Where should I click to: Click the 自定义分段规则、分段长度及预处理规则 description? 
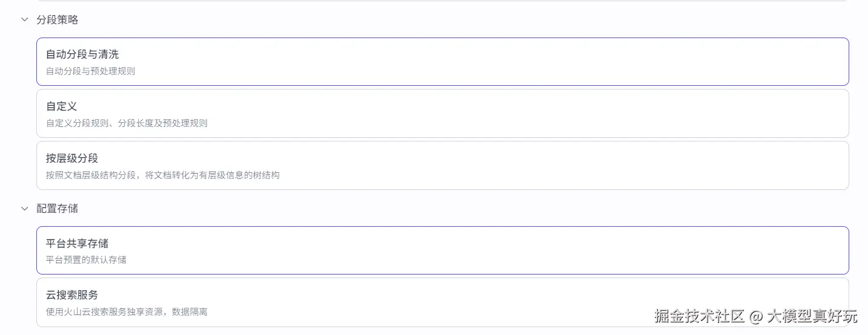coord(127,123)
